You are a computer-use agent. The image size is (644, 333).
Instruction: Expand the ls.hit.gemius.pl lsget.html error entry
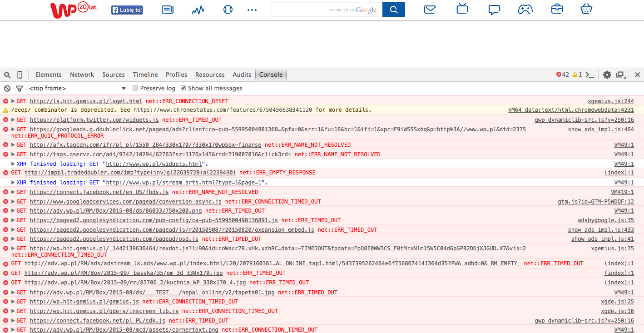click(x=13, y=101)
